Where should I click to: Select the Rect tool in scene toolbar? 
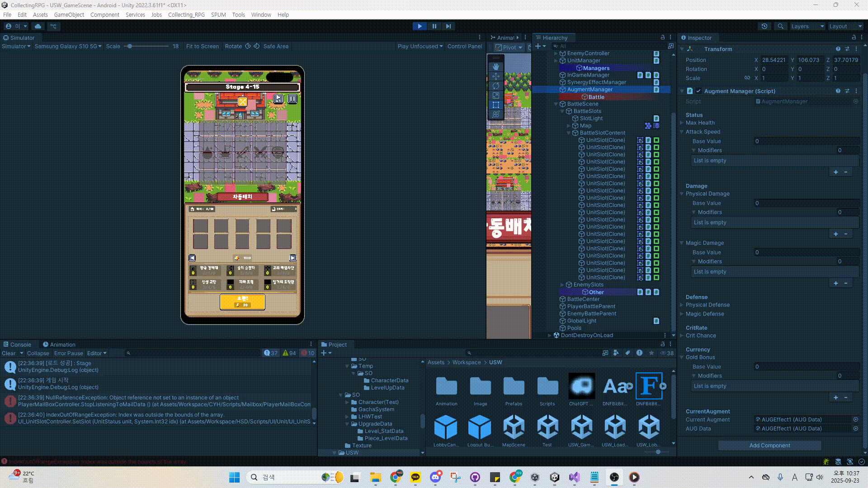pos(496,105)
